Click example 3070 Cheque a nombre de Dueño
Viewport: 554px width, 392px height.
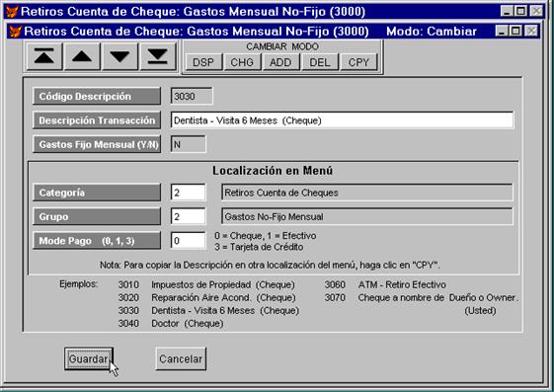tap(421, 298)
